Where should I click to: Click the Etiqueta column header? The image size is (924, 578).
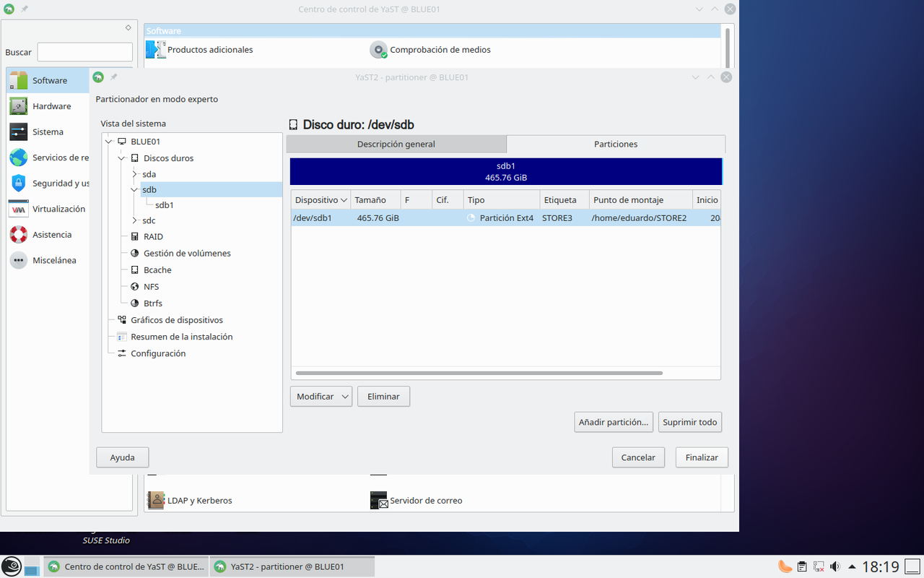(565, 200)
